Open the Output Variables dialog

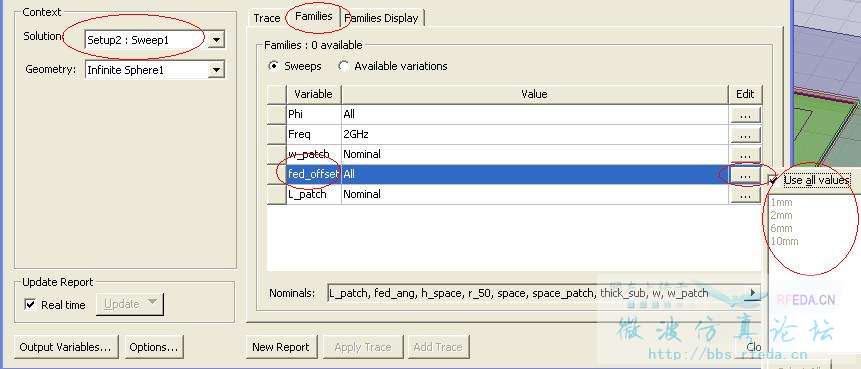tap(65, 347)
